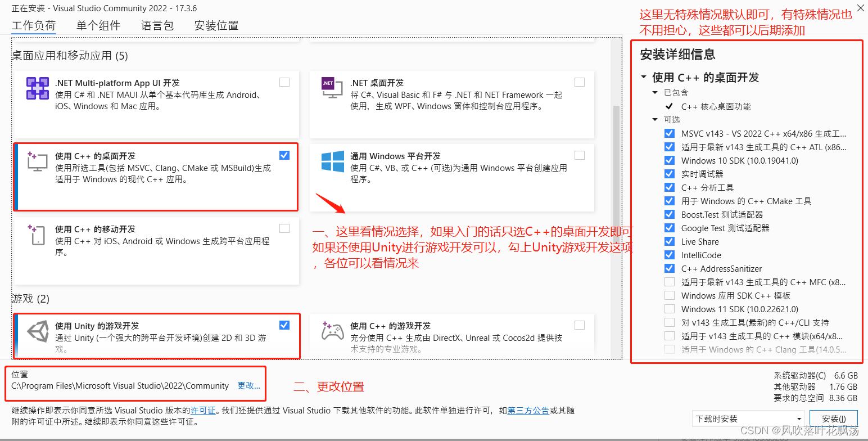
Task: Open the 下载时安装 dropdown
Action: tap(748, 418)
